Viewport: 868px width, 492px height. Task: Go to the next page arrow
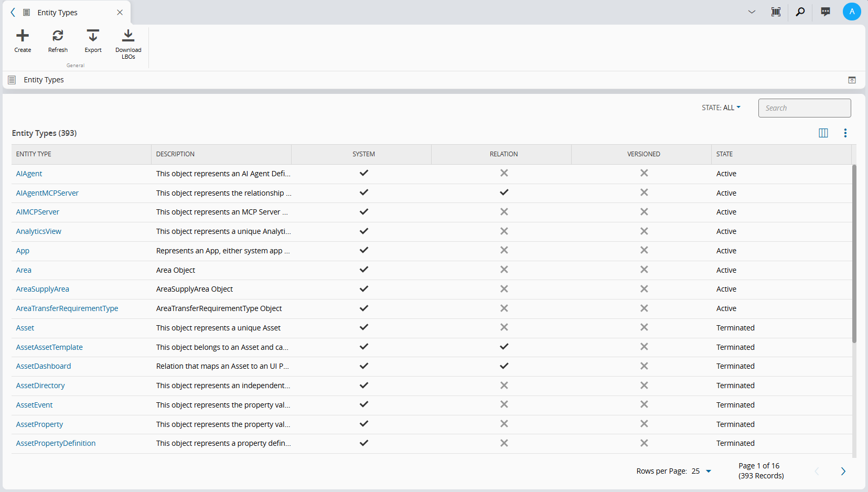[843, 471]
